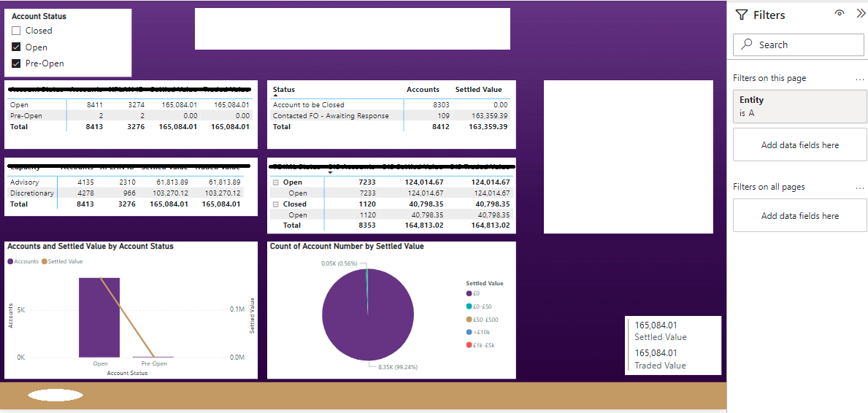Screen dimensions: 868x413
Task: Click the 8411 accounts cell for Open
Action: point(95,104)
